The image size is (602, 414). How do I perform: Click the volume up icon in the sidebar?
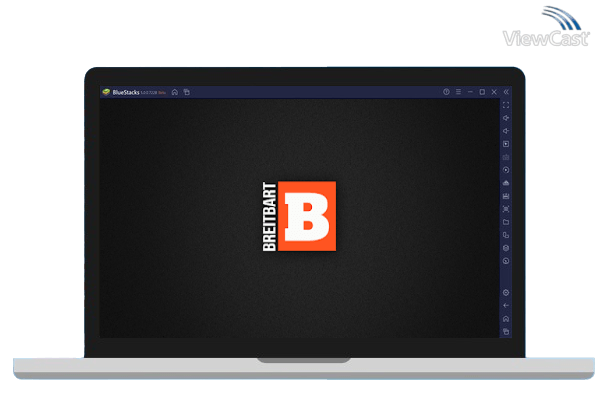click(x=506, y=118)
